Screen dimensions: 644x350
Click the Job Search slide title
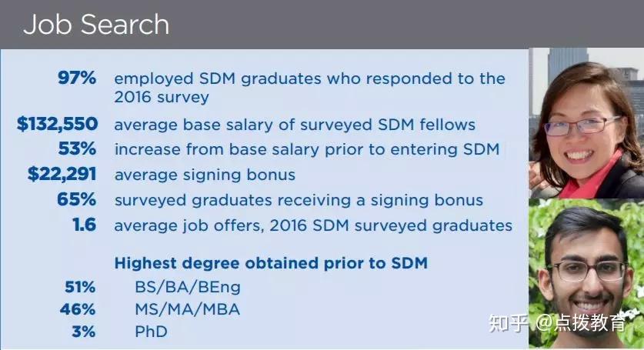pyautogui.click(x=96, y=24)
